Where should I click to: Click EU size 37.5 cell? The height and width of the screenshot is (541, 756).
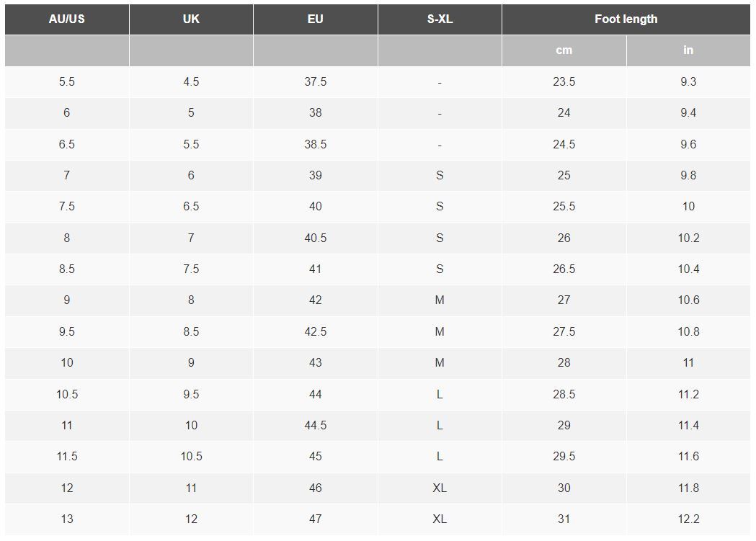(x=316, y=82)
